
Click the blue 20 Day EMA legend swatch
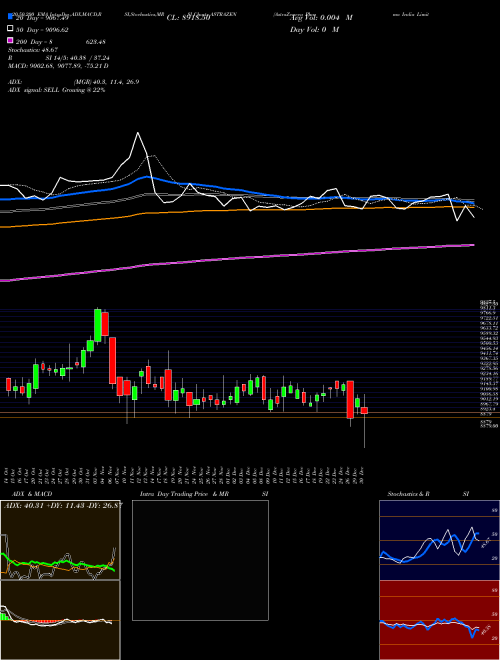pyautogui.click(x=10, y=16)
